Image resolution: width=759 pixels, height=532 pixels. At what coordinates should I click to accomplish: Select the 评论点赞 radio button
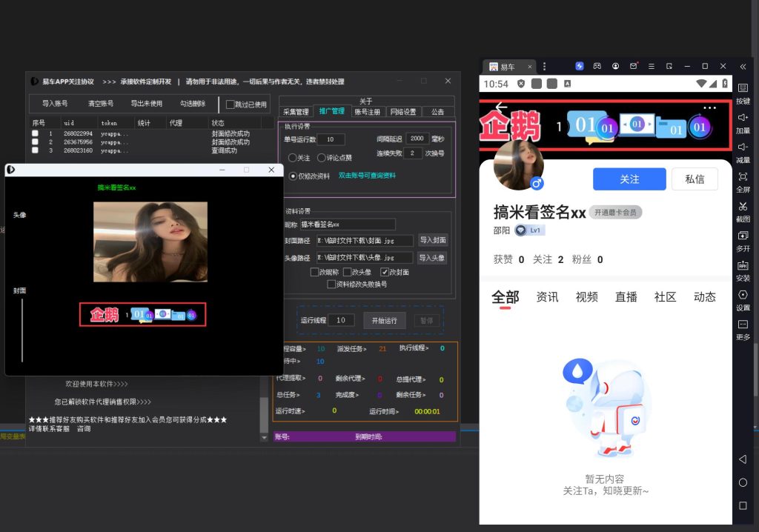coord(322,158)
